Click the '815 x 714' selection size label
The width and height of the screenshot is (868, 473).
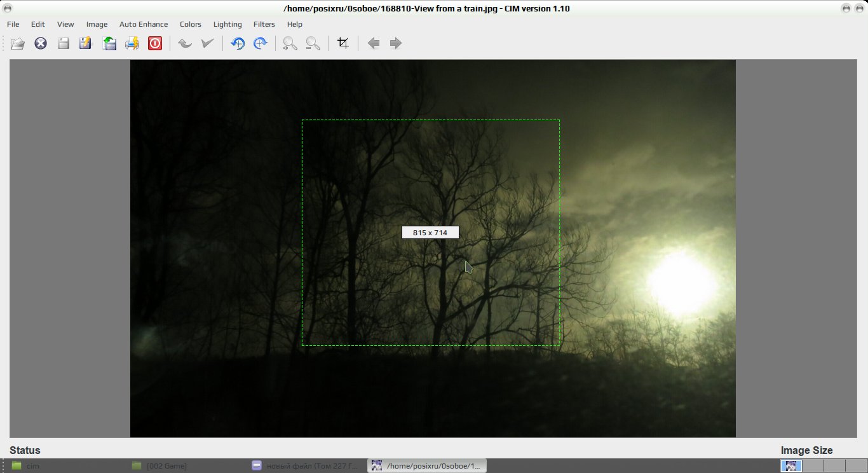pyautogui.click(x=430, y=233)
